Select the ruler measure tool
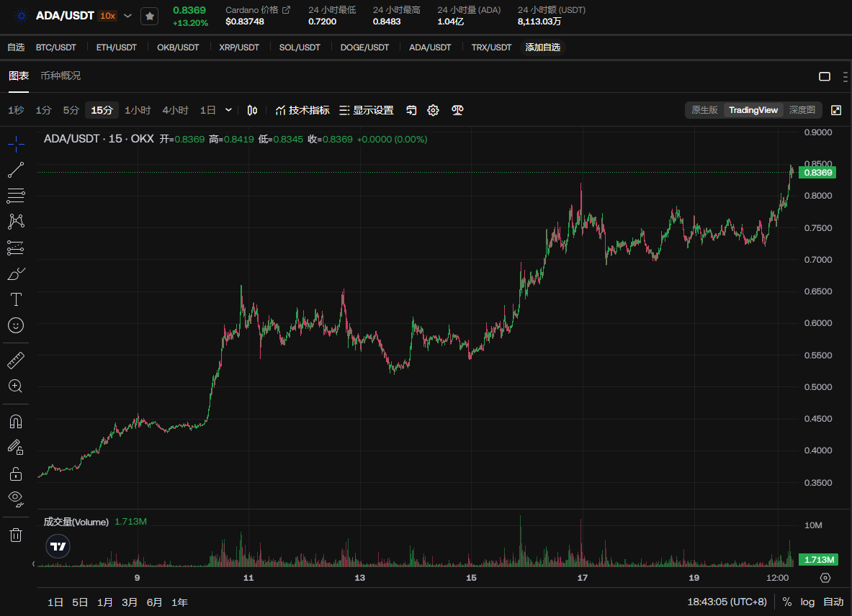852x616 pixels. (16, 360)
